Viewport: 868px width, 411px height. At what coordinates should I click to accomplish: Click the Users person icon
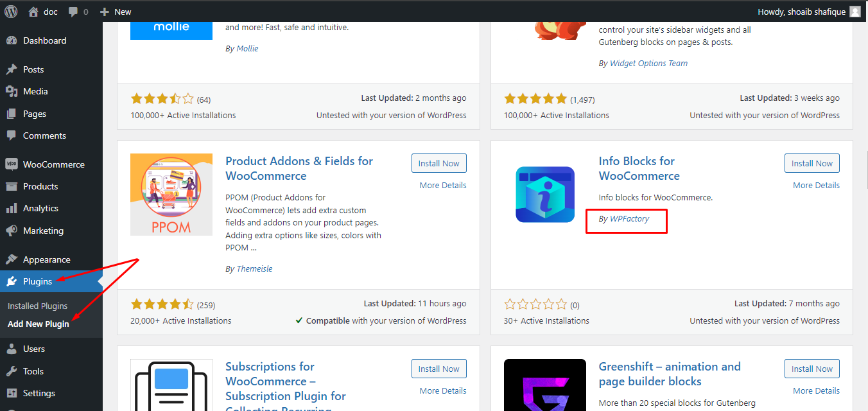[12, 349]
